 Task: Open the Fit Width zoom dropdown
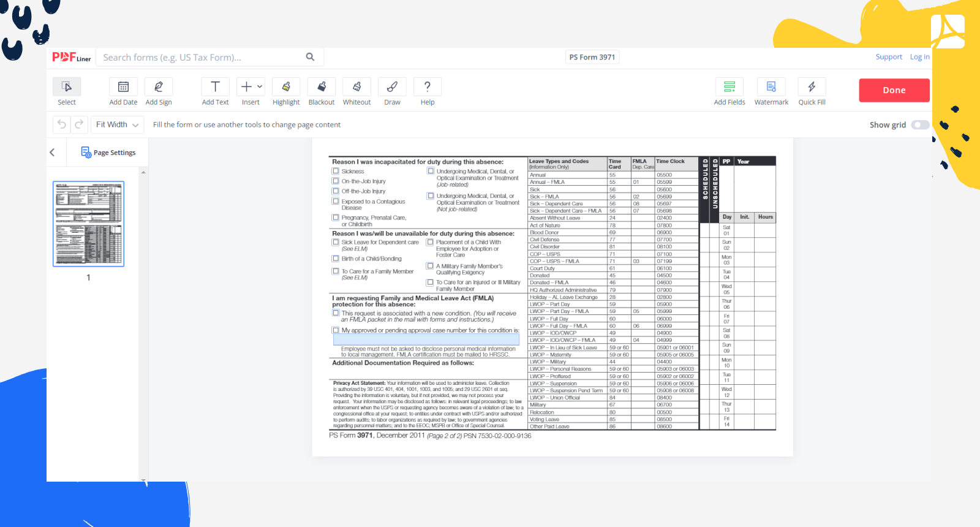(x=118, y=125)
